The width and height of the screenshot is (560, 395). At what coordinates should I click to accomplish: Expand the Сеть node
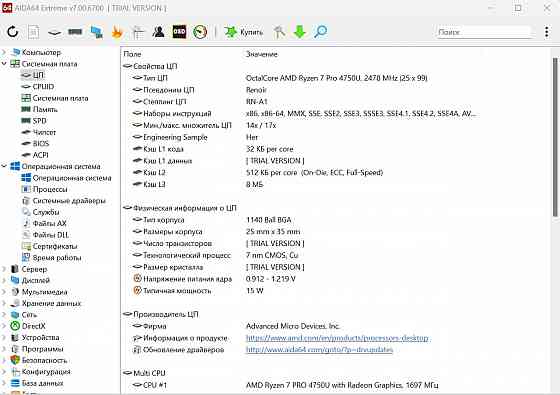4,315
